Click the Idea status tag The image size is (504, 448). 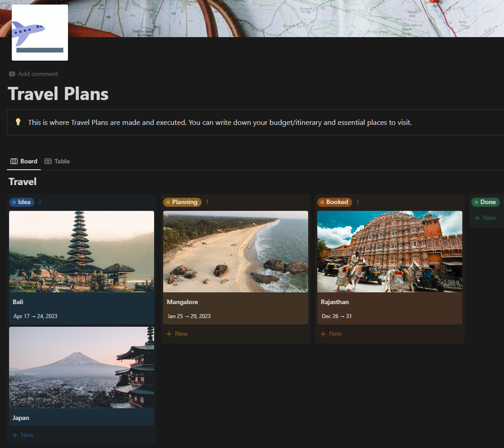21,202
